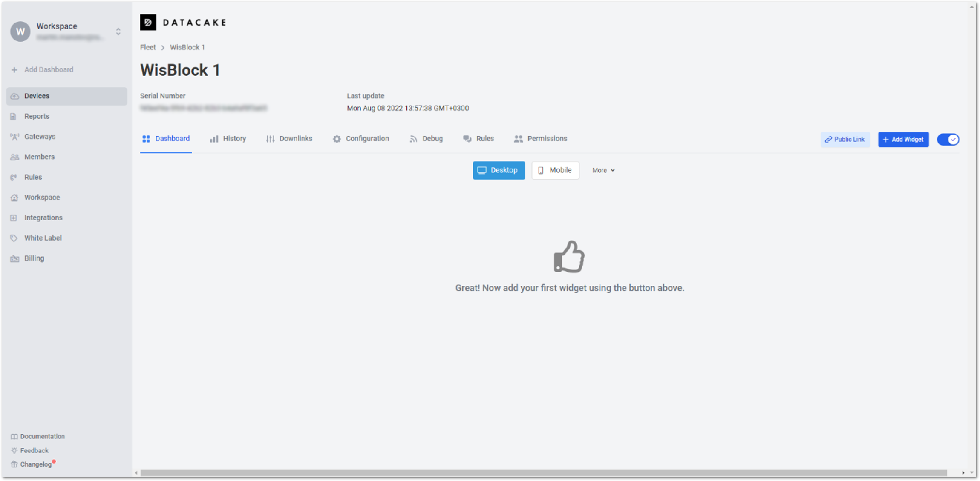Toggle the dashboard edit mode switch
The width and height of the screenshot is (980, 481).
[x=948, y=140]
